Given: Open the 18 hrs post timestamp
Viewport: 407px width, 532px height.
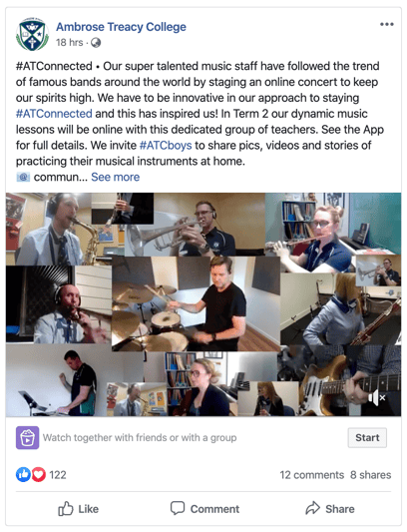Looking at the screenshot, I should click(70, 42).
